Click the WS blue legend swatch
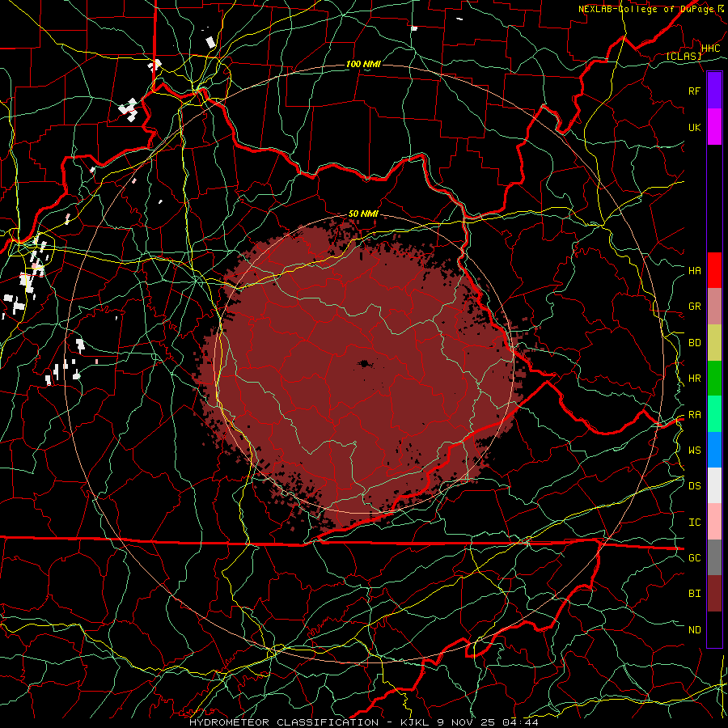Viewport: 728px width, 728px height. click(x=714, y=450)
